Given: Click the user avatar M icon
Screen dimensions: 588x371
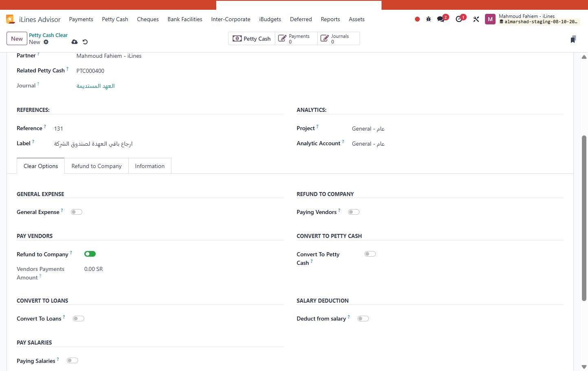Looking at the screenshot, I should pyautogui.click(x=490, y=19).
